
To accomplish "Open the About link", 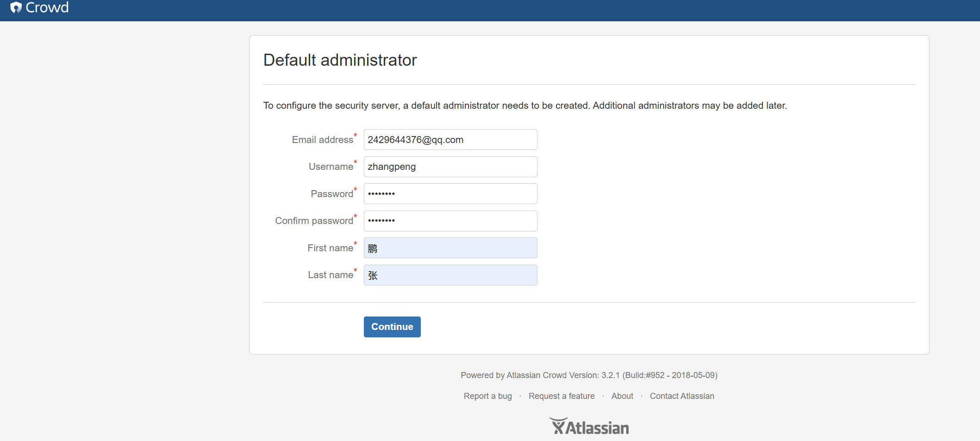I will coord(622,396).
